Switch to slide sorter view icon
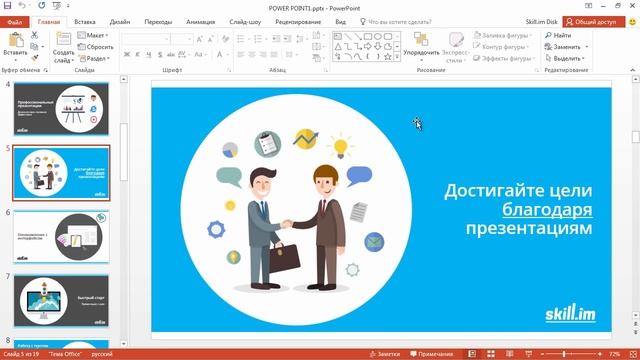640x360 pixels. pos(491,354)
